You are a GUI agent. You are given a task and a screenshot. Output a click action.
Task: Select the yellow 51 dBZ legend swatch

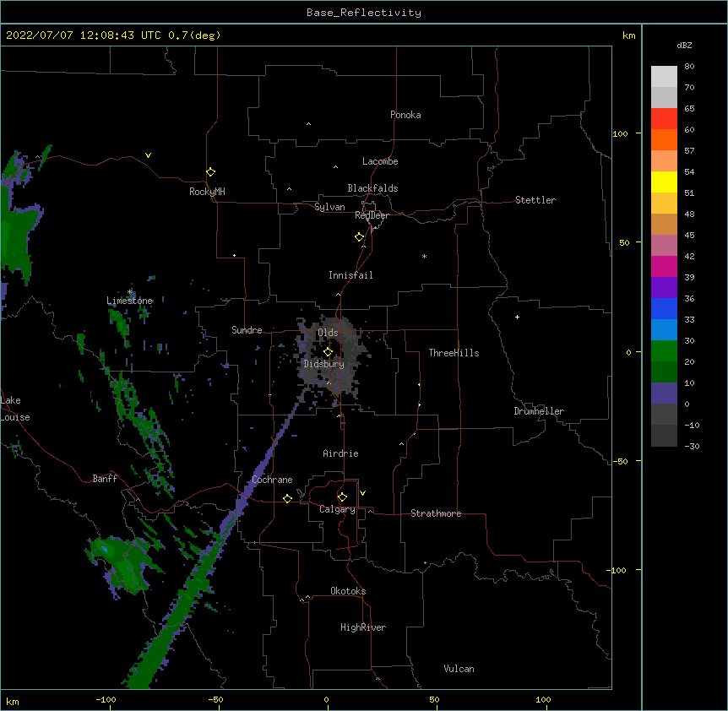point(664,182)
